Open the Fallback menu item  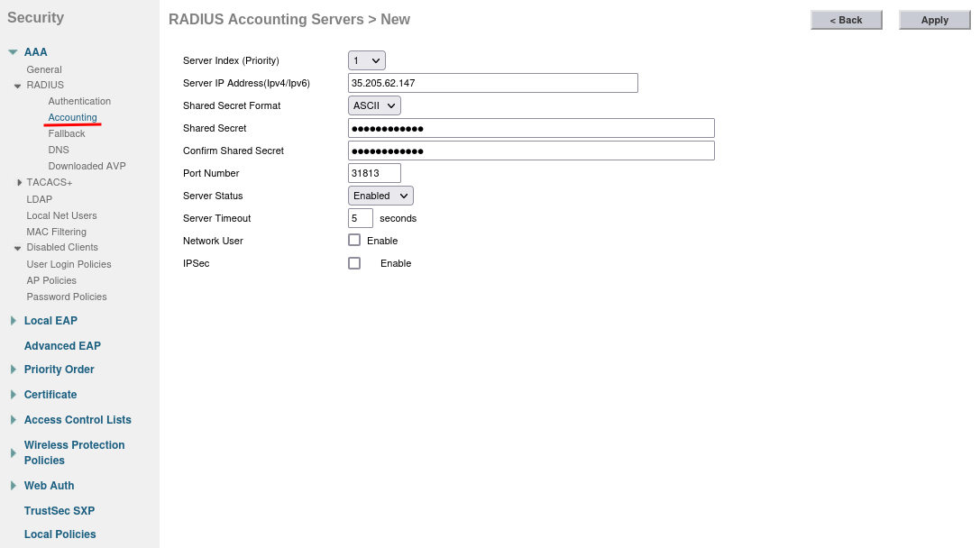click(67, 133)
